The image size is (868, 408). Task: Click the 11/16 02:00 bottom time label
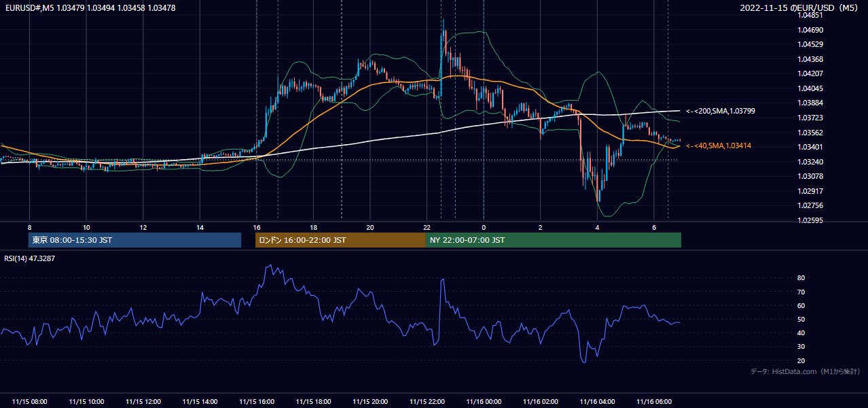tap(541, 401)
